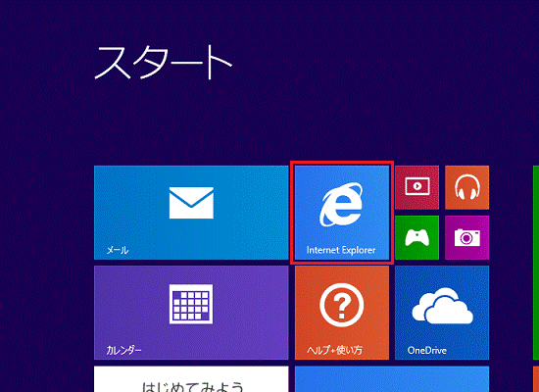Open the Camera tile
Screen dimensions: 539x392
(466, 237)
